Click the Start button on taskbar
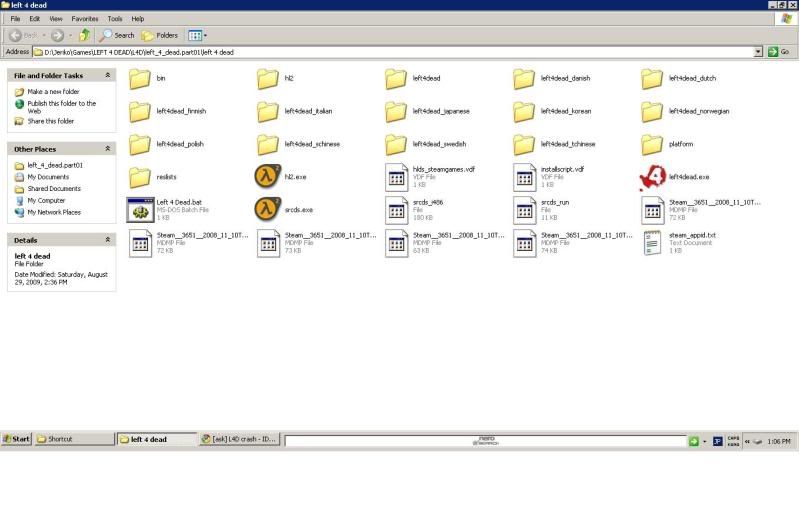The image size is (799, 526). 17,439
